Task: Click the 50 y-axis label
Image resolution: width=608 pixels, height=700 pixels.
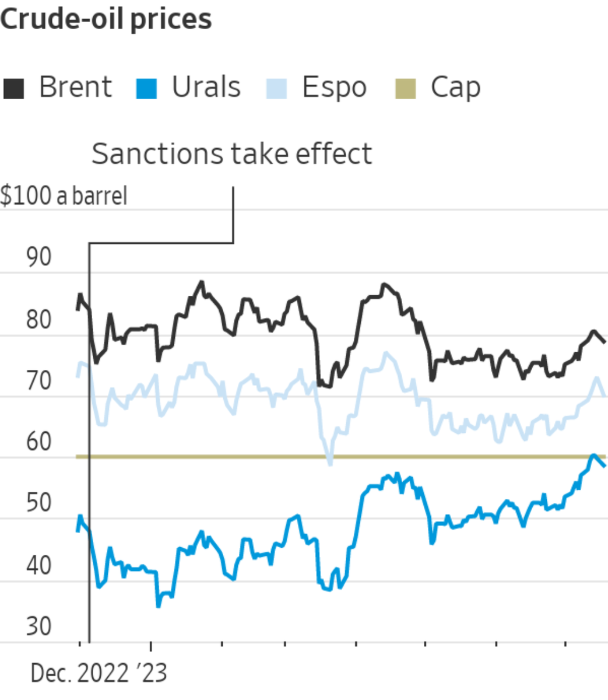Action: [39, 503]
